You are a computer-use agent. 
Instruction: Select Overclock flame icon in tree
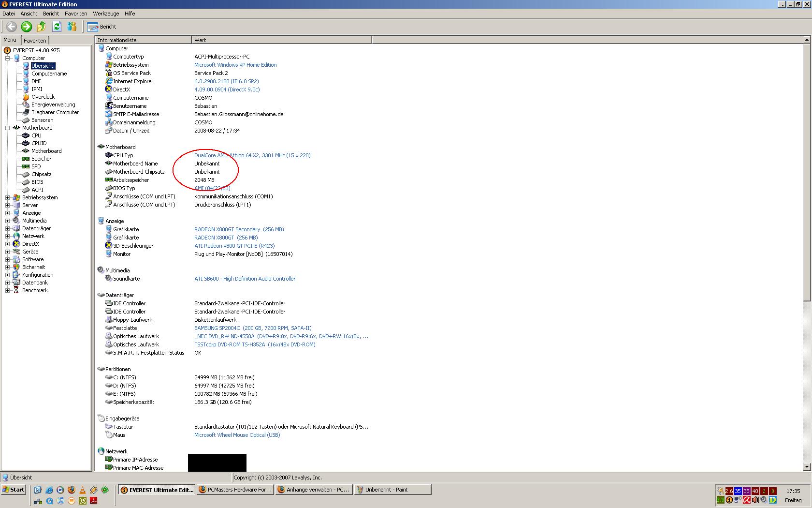(x=26, y=97)
